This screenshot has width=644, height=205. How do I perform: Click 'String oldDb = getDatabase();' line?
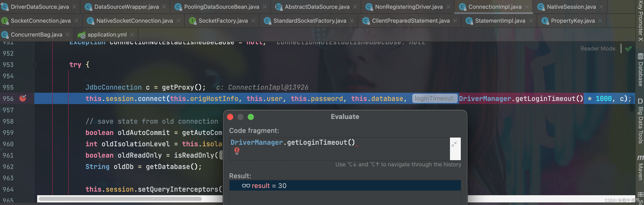(143, 167)
